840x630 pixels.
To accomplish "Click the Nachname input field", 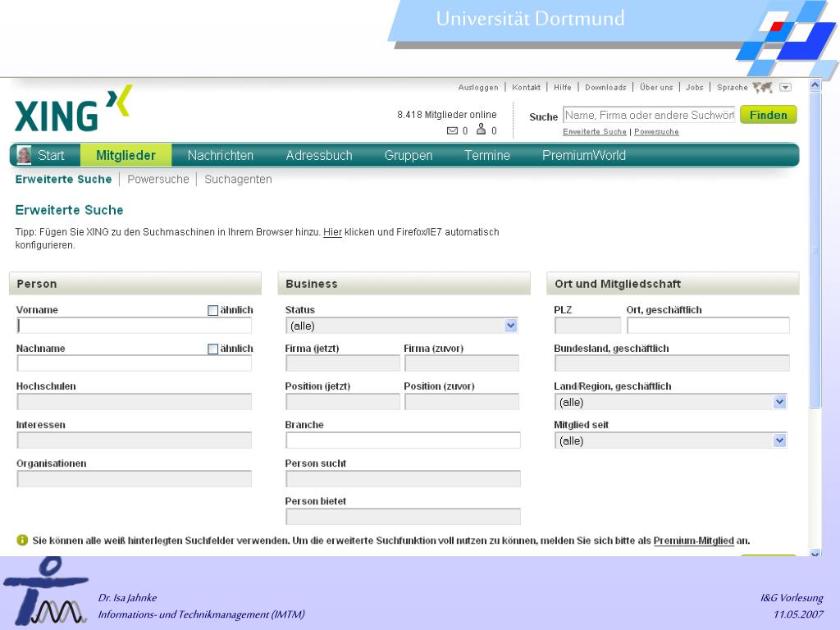I will point(134,363).
